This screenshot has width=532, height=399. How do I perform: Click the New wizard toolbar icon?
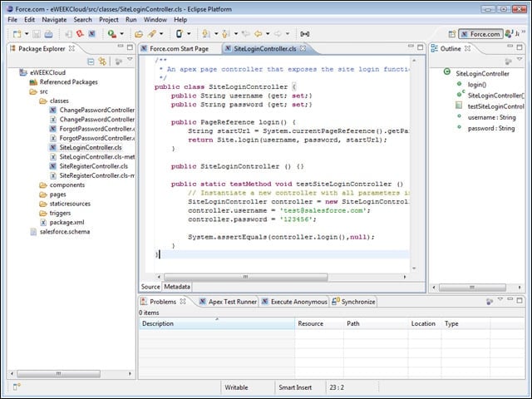point(17,34)
